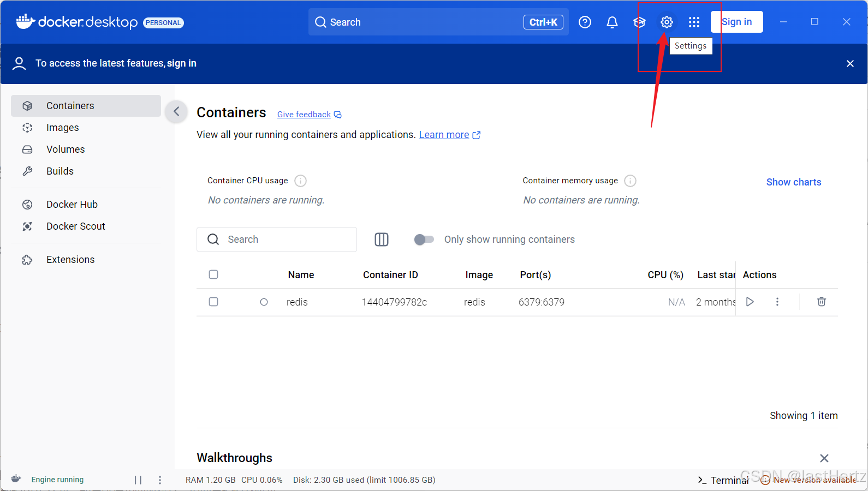
Task: Click the user avatar icon in sign-in banner
Action: [19, 64]
